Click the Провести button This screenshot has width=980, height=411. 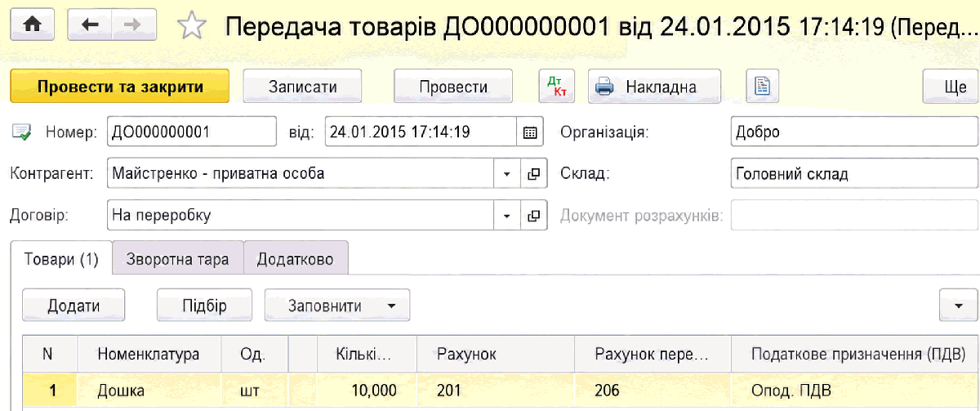click(x=453, y=87)
